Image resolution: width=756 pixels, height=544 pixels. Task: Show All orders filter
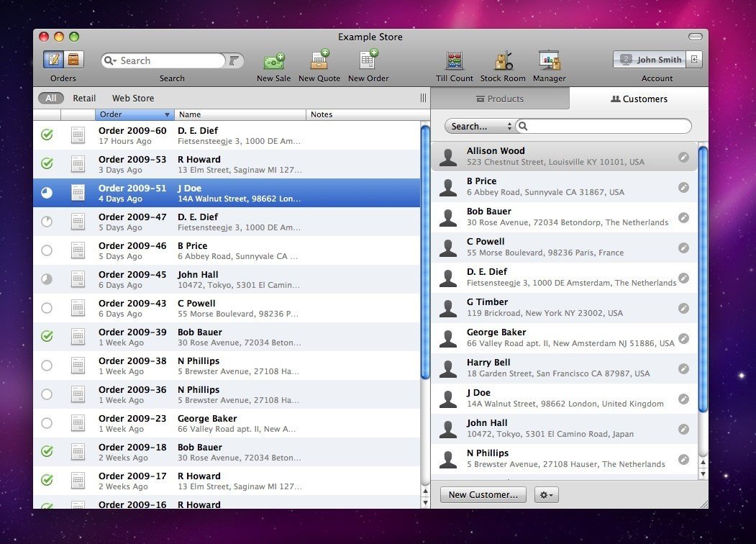point(50,99)
